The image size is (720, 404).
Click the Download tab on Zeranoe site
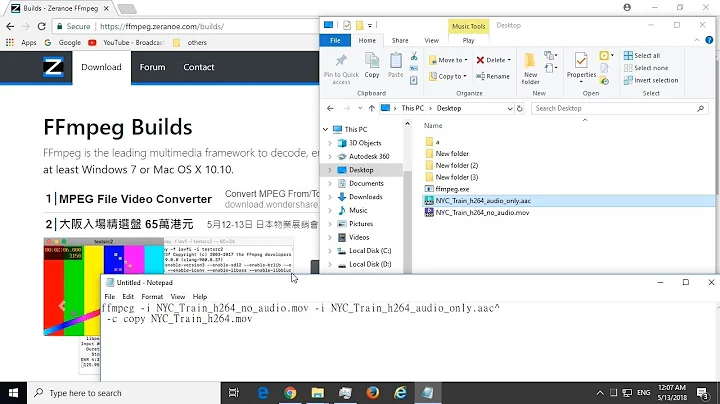(x=101, y=67)
